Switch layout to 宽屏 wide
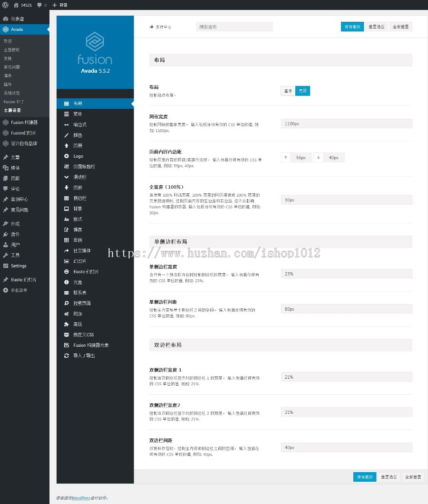428x504 pixels. [x=303, y=91]
